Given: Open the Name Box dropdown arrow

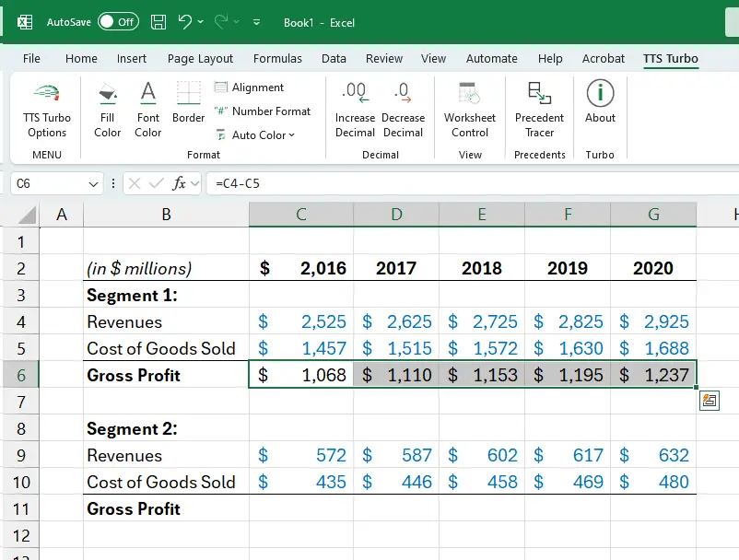Looking at the screenshot, I should (x=93, y=184).
